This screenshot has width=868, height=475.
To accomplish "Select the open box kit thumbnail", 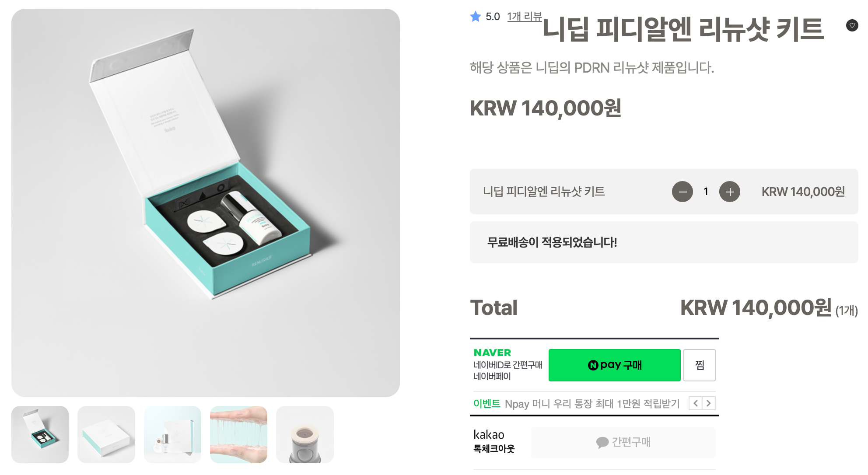I will (40, 434).
